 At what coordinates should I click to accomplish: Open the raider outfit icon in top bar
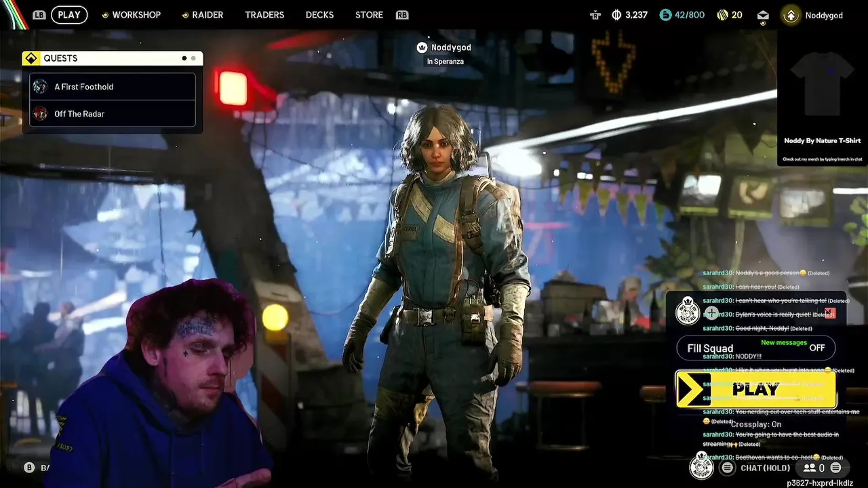tap(595, 15)
